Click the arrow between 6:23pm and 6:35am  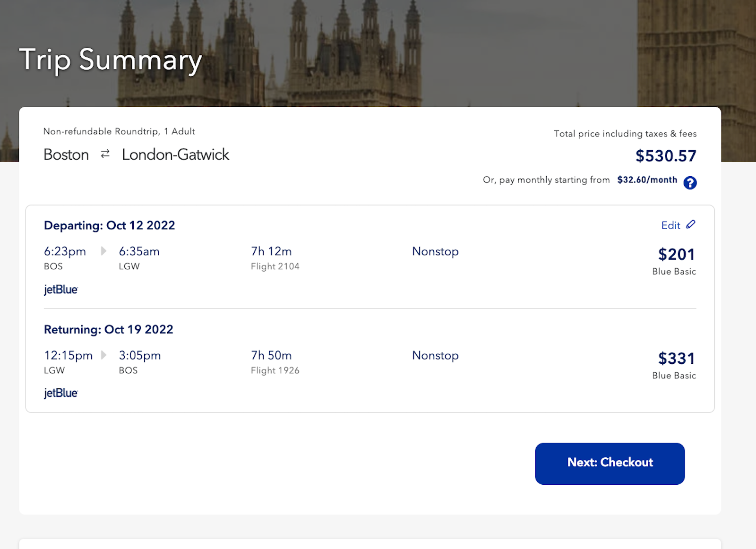click(x=103, y=252)
